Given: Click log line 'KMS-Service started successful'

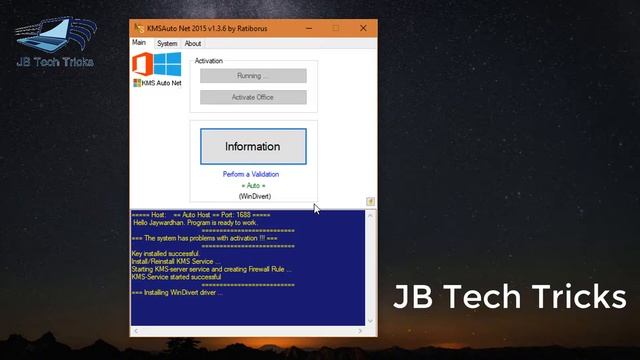Looking at the screenshot, I should point(176,277).
